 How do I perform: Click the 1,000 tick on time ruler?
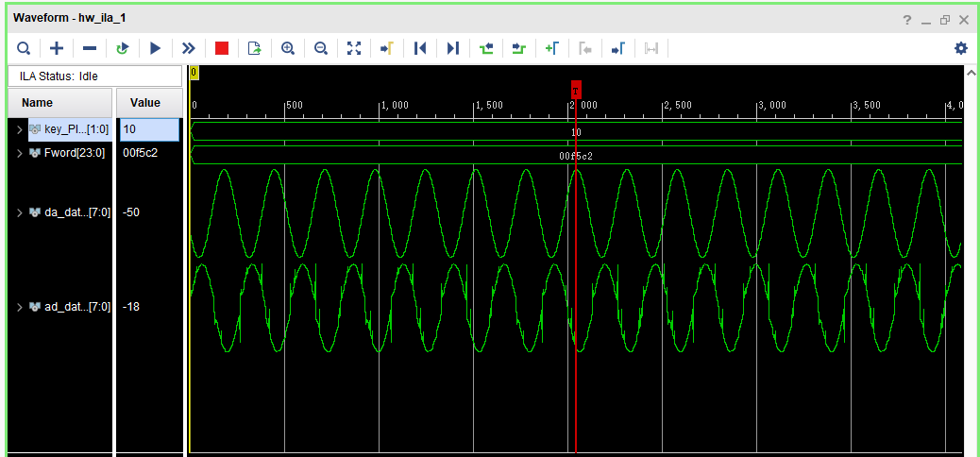(395, 106)
